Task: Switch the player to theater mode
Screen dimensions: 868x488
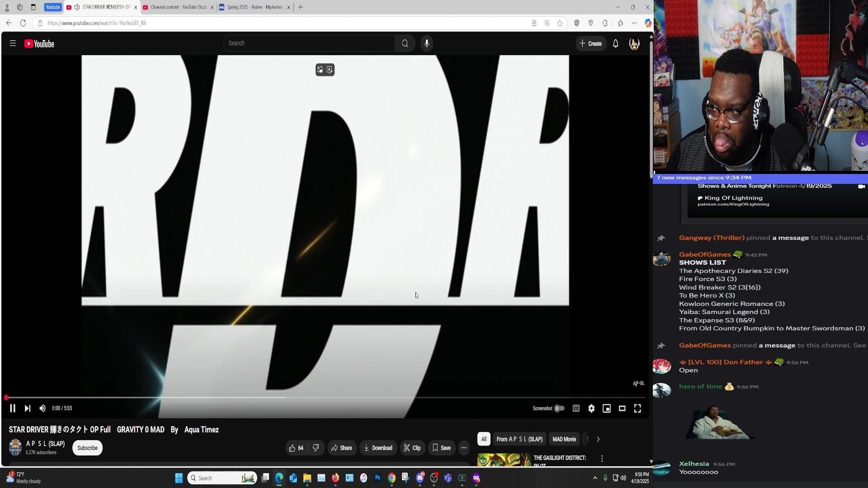Action: tap(622, 408)
